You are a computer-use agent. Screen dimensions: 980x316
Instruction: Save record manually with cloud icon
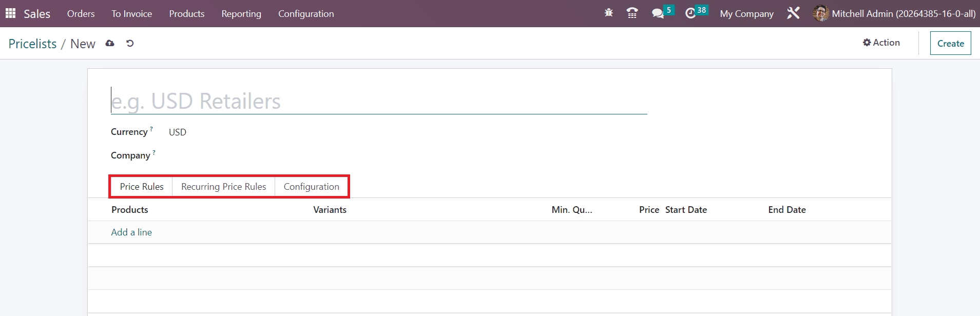(110, 44)
